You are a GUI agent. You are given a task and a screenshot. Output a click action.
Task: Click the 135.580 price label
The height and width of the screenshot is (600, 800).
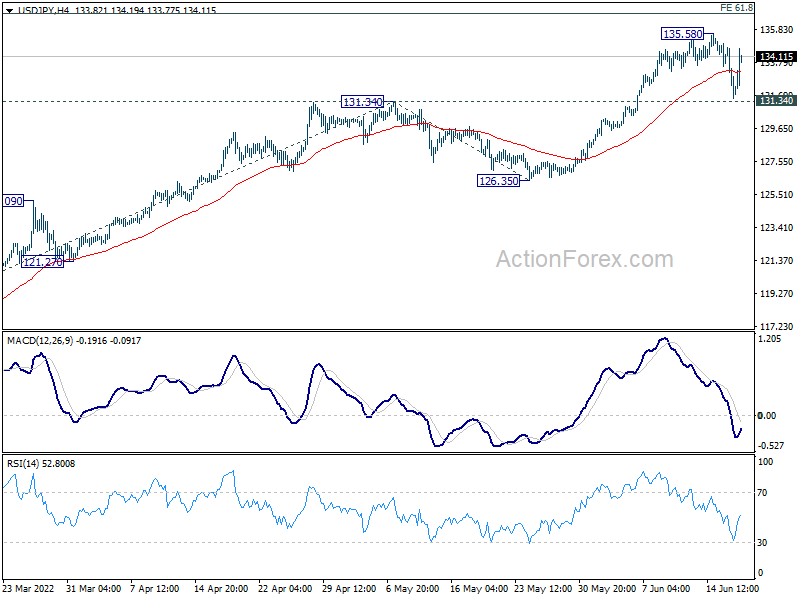683,34
